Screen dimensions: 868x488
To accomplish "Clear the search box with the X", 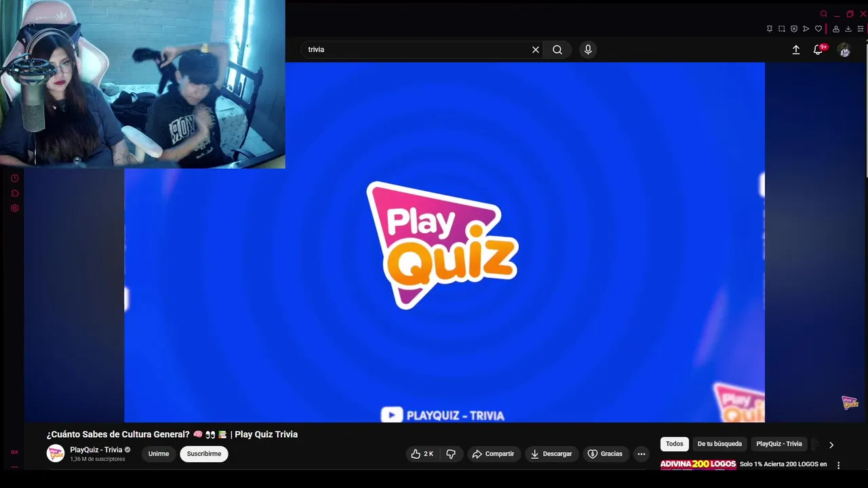I will tap(536, 49).
